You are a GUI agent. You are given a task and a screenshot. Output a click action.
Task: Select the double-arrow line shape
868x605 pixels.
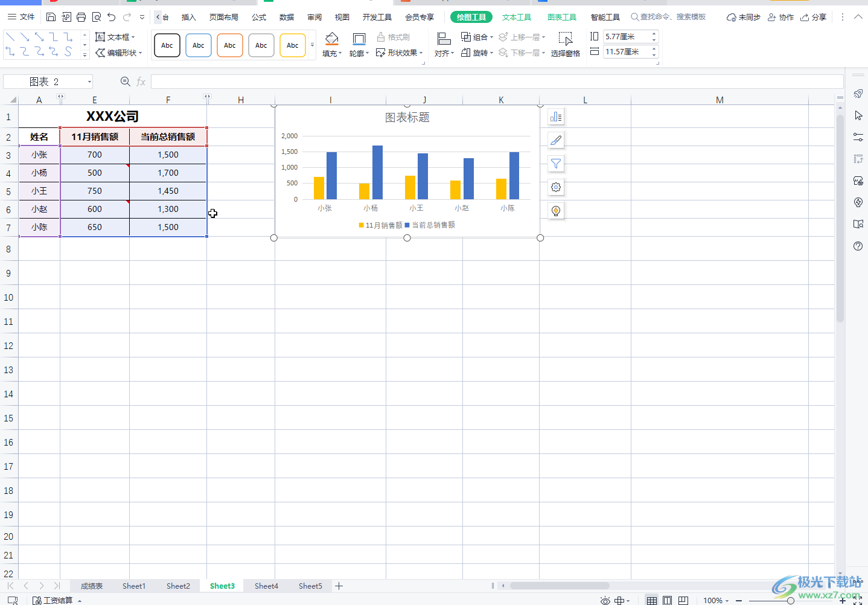(39, 37)
